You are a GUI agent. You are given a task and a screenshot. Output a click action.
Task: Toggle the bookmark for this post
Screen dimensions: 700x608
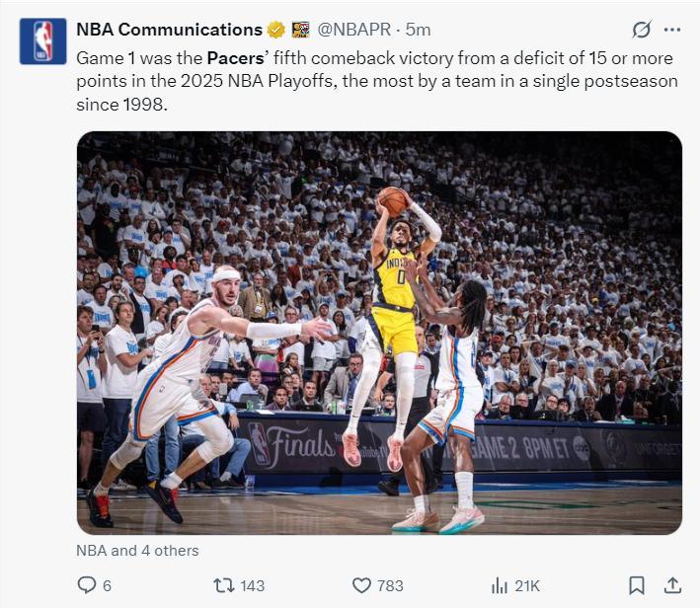click(637, 585)
